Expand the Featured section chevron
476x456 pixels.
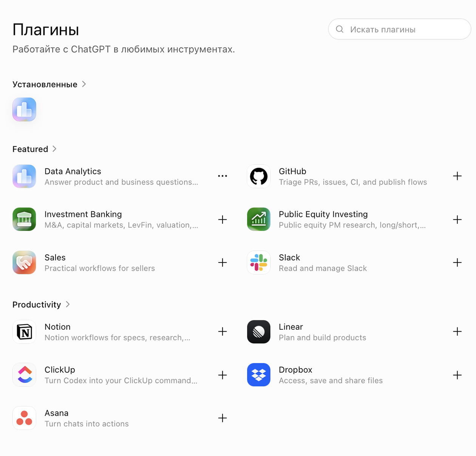pos(54,149)
